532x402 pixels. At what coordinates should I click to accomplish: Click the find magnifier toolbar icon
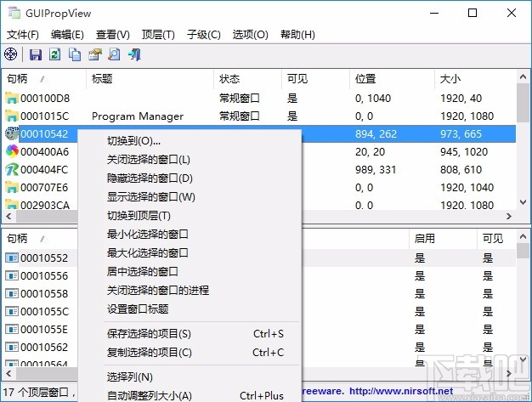pyautogui.click(x=115, y=54)
